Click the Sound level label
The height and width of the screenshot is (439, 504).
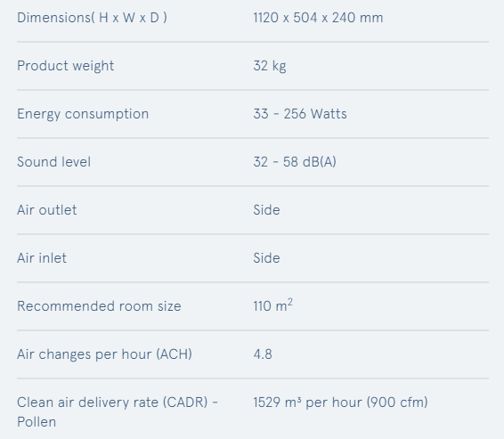coord(53,162)
